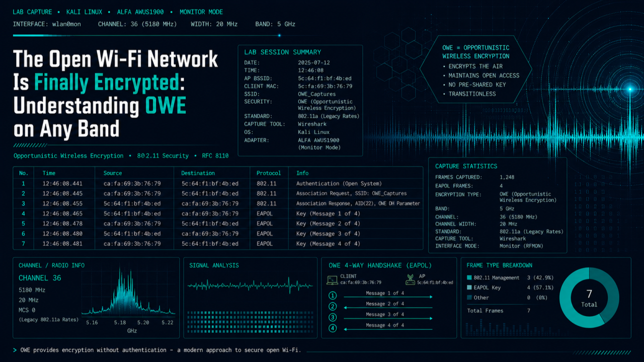This screenshot has height=362, width=644.
Task: Click CLIENT MAC value in Lab Session Summary
Action: coord(325,86)
